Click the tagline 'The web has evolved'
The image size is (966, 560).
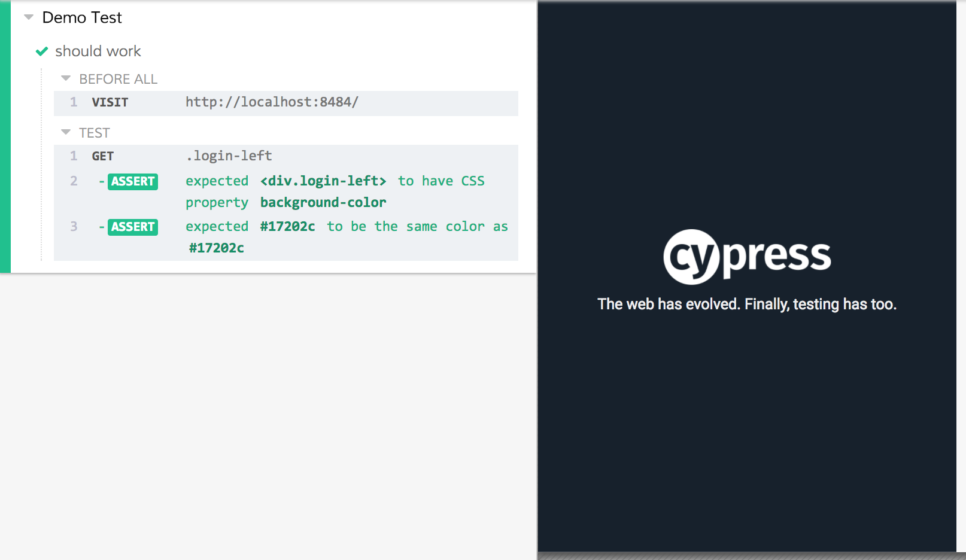click(x=748, y=304)
